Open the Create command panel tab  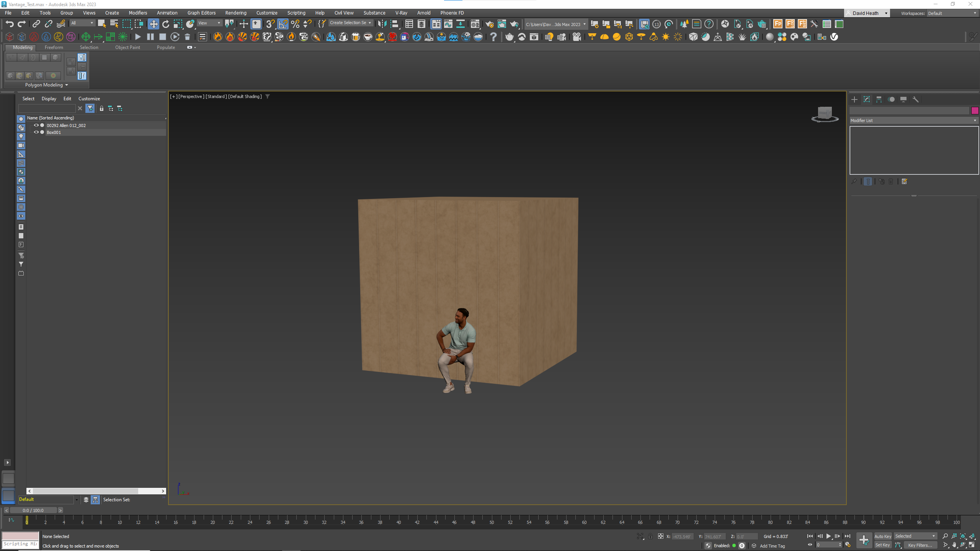point(854,99)
